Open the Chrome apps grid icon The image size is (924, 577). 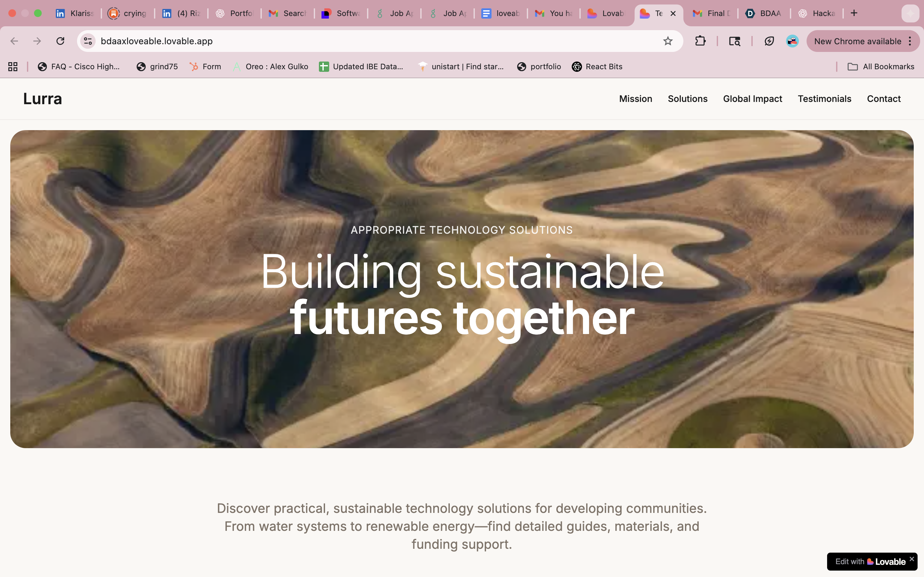point(13,66)
